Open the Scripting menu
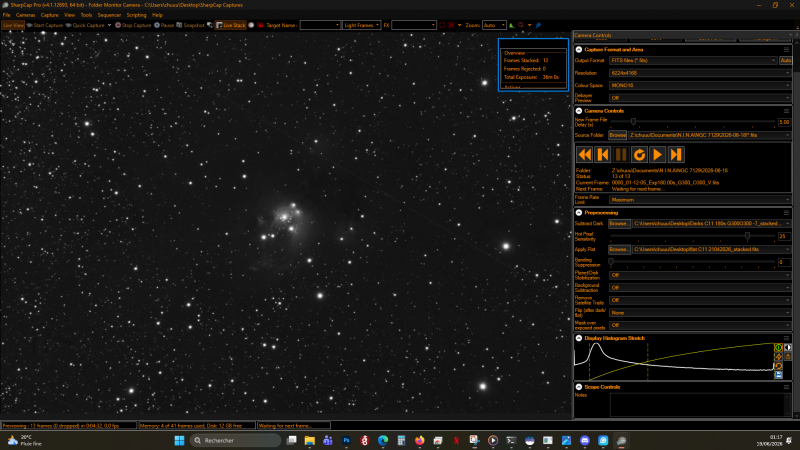This screenshot has width=800, height=450. (136, 15)
